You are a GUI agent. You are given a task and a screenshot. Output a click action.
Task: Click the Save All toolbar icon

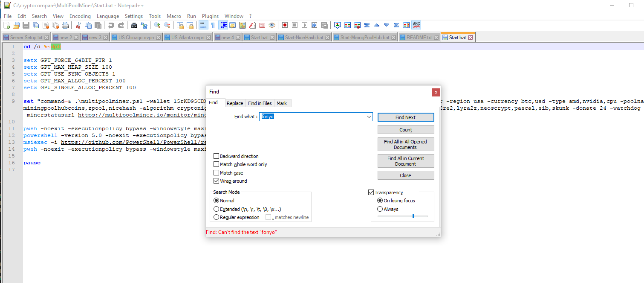tap(37, 25)
